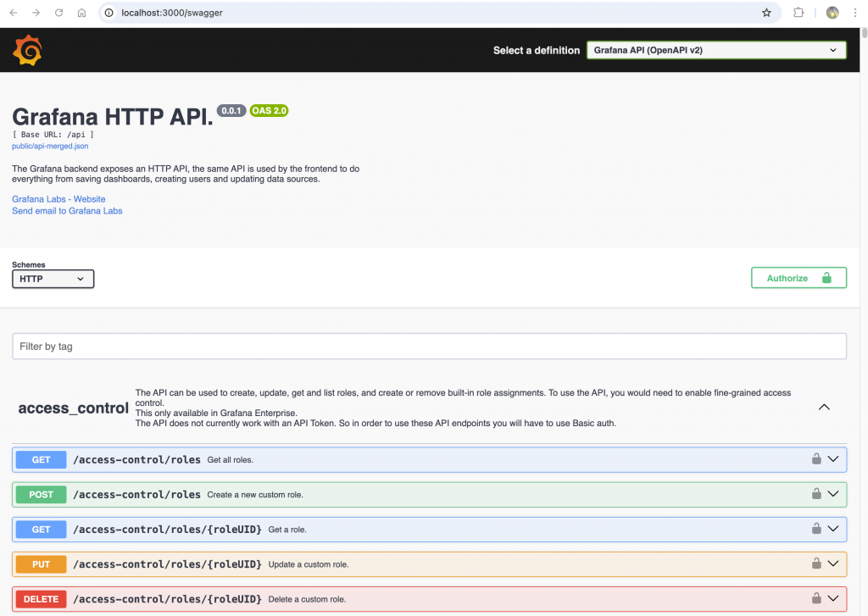Click the Select a definition label
The width and height of the screenshot is (868, 616).
click(537, 50)
